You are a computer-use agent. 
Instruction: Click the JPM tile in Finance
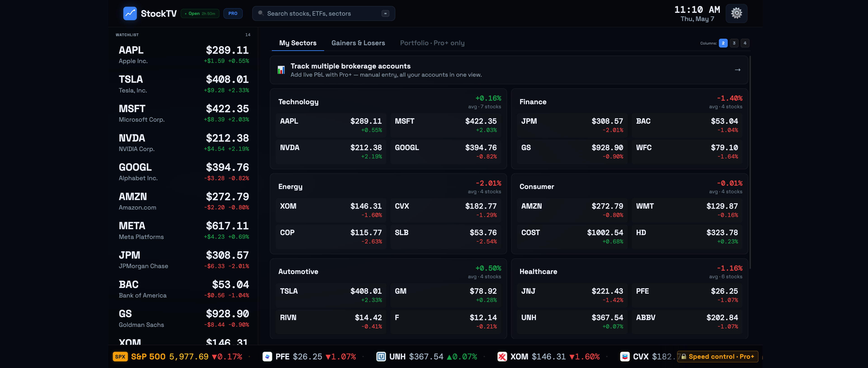572,125
